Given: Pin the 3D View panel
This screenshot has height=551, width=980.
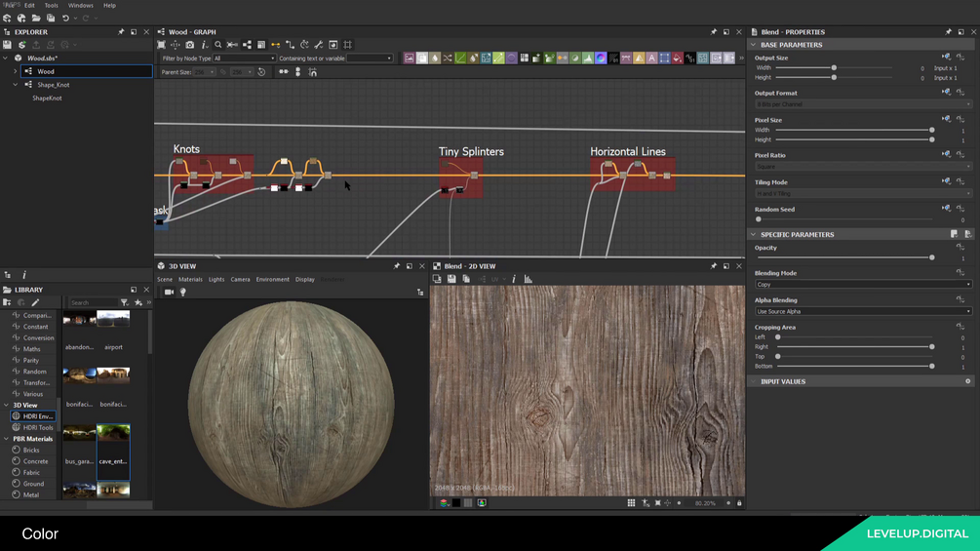Looking at the screenshot, I should coord(397,266).
